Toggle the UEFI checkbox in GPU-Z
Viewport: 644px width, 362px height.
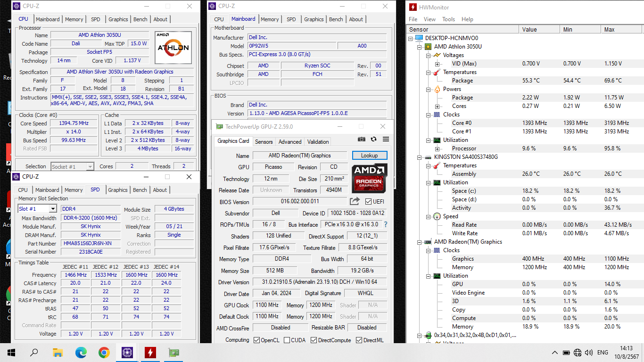[368, 202]
